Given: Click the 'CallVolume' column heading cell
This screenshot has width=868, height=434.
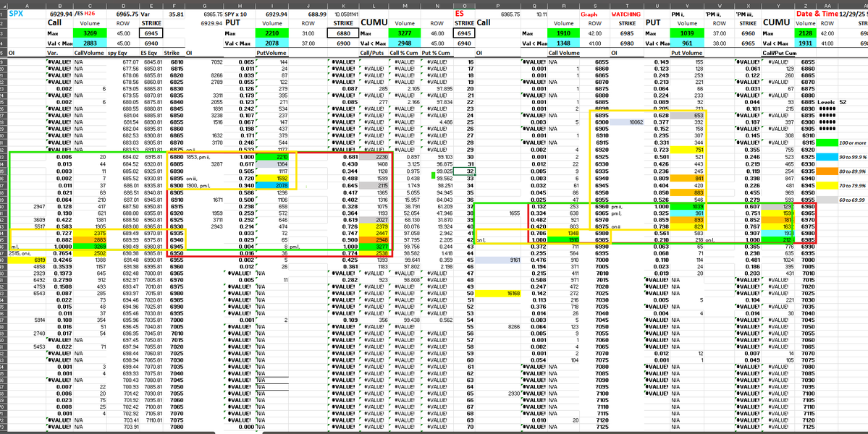Looking at the screenshot, I should [x=88, y=54].
